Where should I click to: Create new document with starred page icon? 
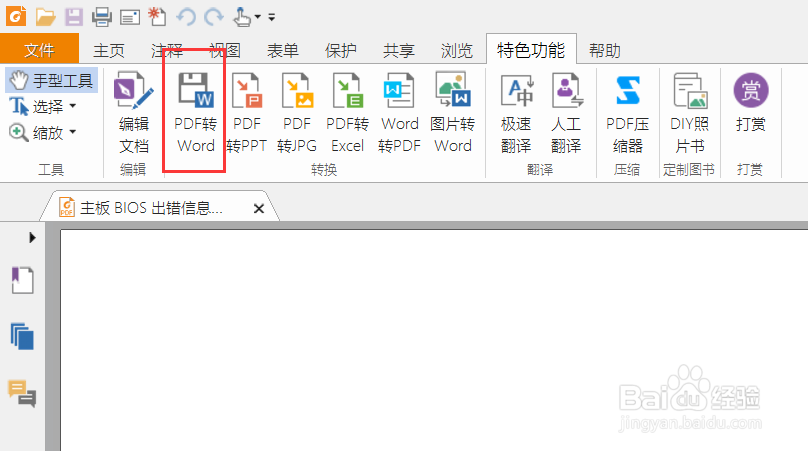pos(157,16)
